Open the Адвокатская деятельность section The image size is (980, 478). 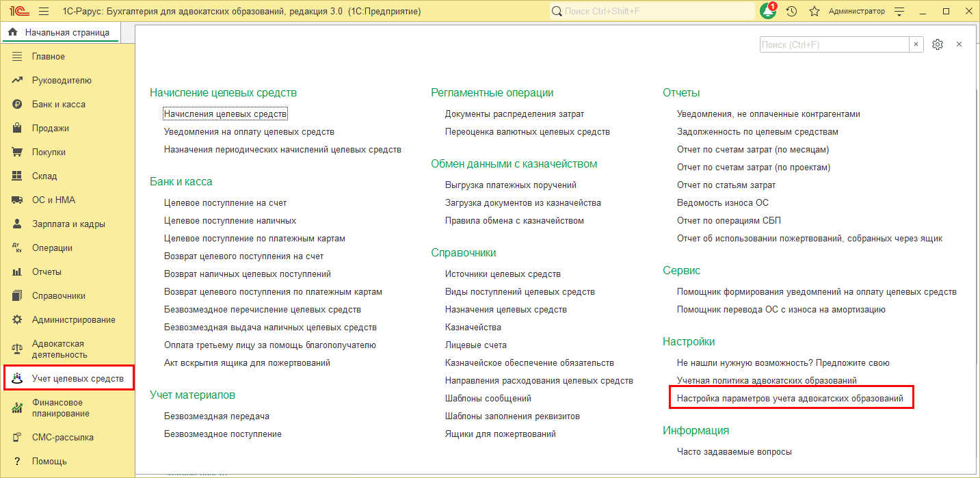[x=59, y=349]
